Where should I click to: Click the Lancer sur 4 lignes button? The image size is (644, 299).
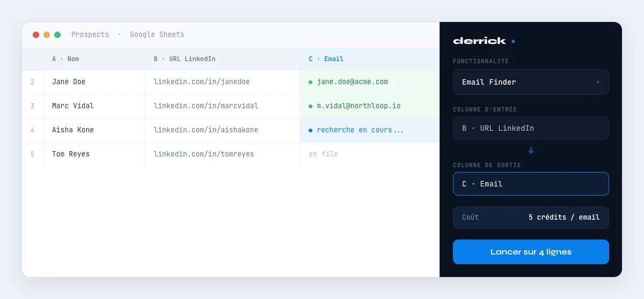(x=531, y=252)
